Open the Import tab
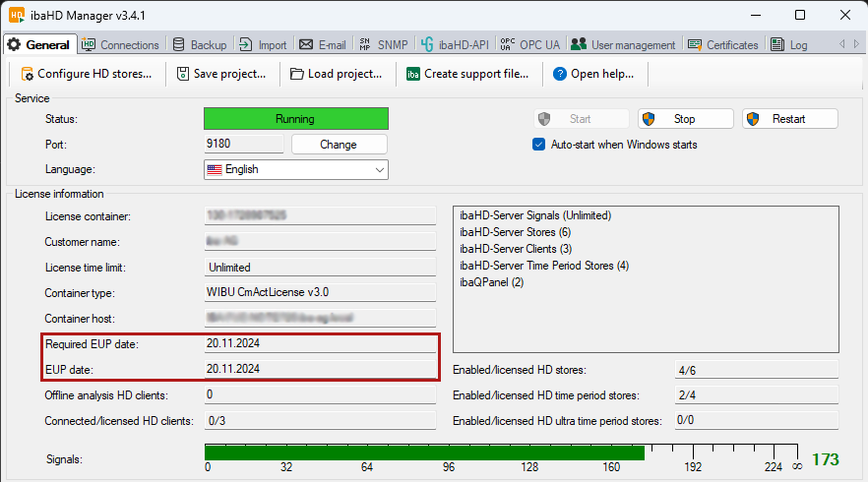Viewport: 868px width, 482px height. [x=263, y=45]
